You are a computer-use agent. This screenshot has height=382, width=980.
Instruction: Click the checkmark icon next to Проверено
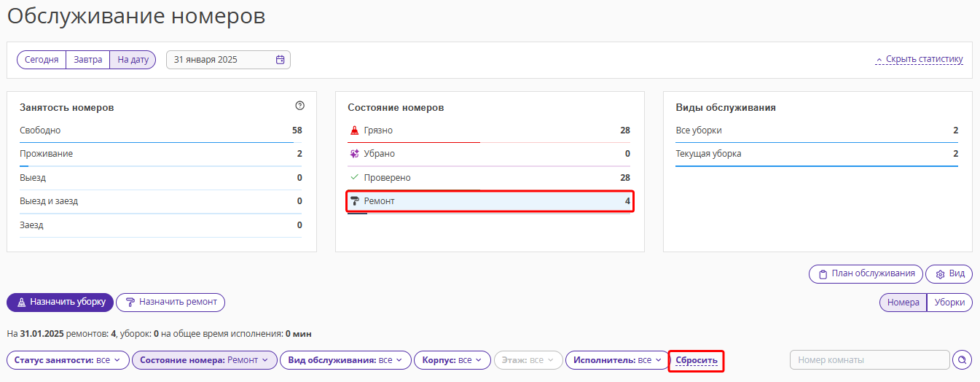point(355,177)
